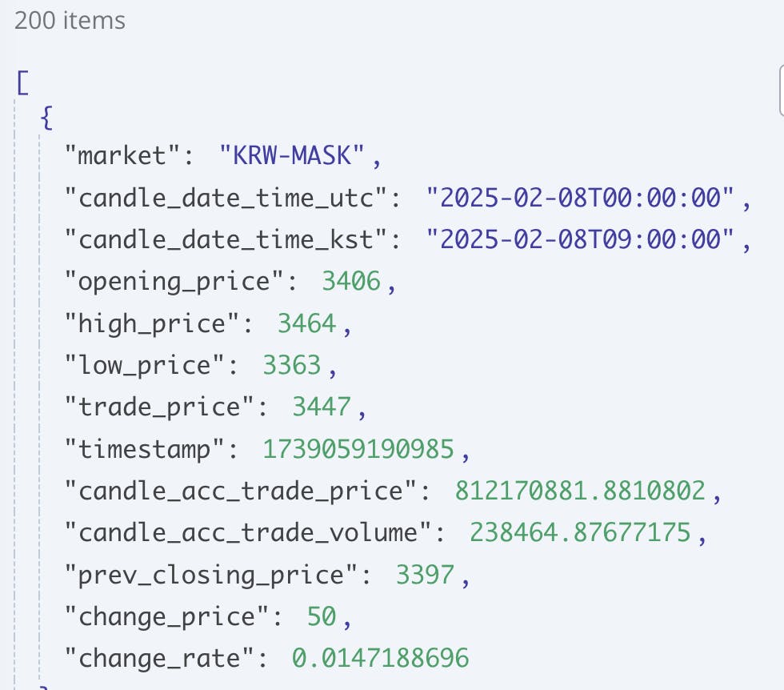Click the opening square bracket of the array
784x690 pixels.
[21, 81]
